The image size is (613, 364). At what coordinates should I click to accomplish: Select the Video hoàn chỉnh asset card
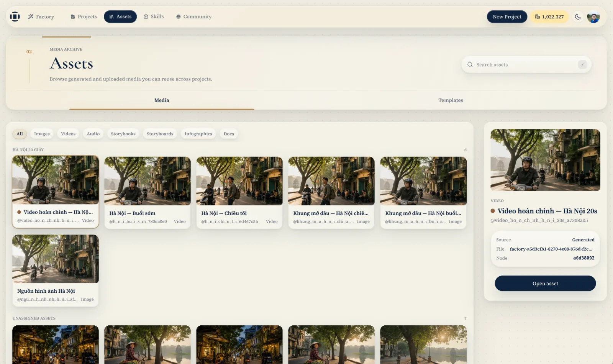56,192
